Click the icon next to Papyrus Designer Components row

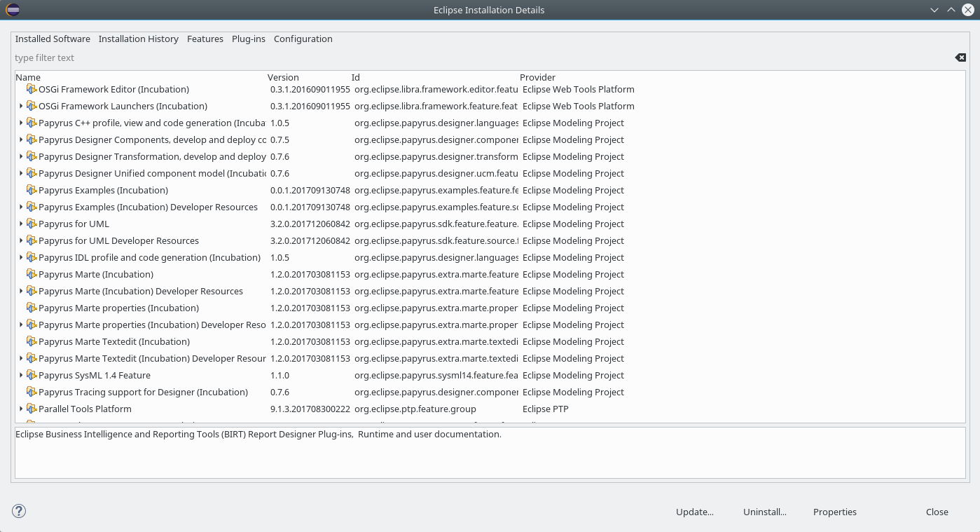[x=32, y=139]
